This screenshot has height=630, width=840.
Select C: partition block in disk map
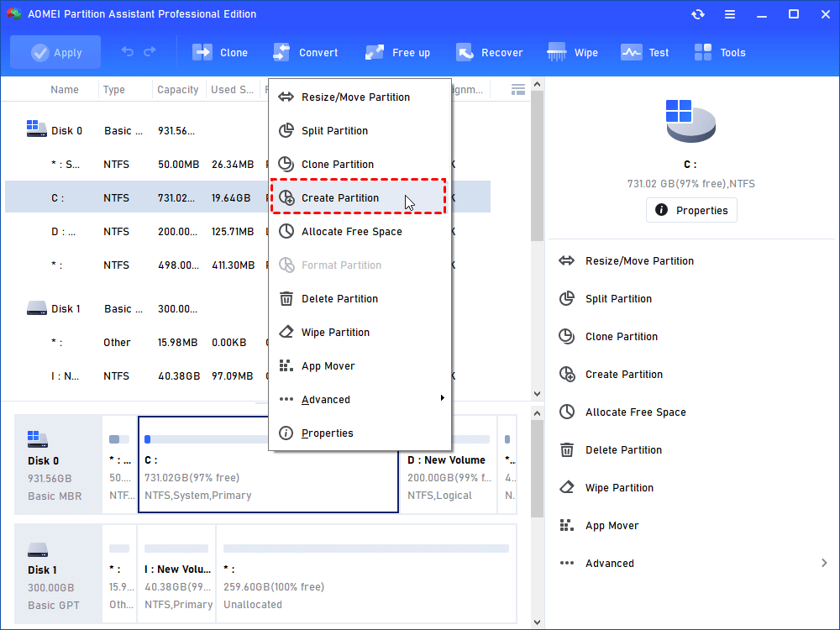pos(268,464)
